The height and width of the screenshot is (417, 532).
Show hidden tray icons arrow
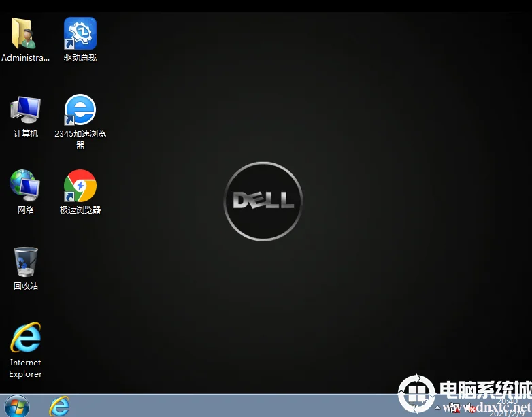437,407
